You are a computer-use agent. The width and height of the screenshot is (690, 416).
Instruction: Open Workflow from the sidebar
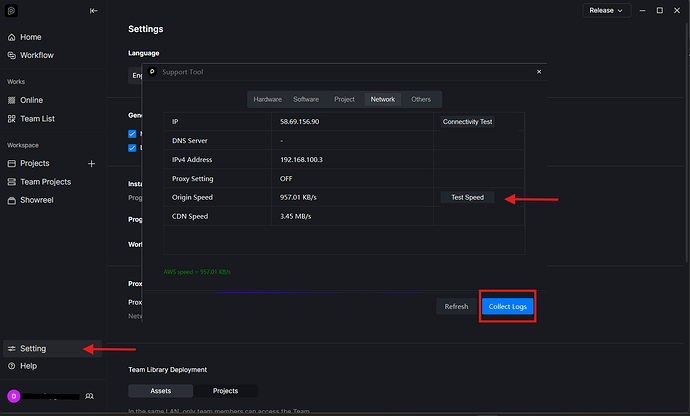click(x=37, y=55)
